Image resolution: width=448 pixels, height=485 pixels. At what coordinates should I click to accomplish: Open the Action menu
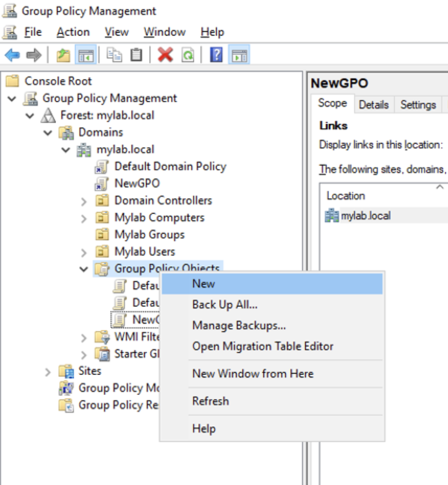[x=73, y=32]
